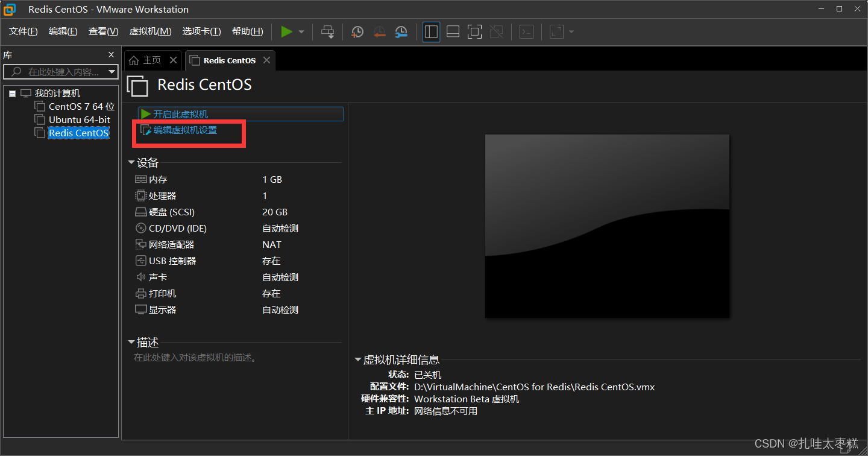The width and height of the screenshot is (868, 456).
Task: Close the 主页 tab
Action: [173, 60]
